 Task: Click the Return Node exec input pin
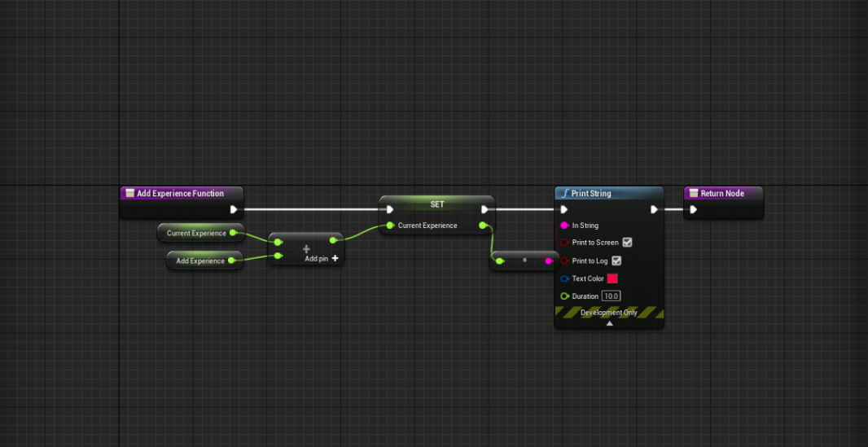pos(693,209)
